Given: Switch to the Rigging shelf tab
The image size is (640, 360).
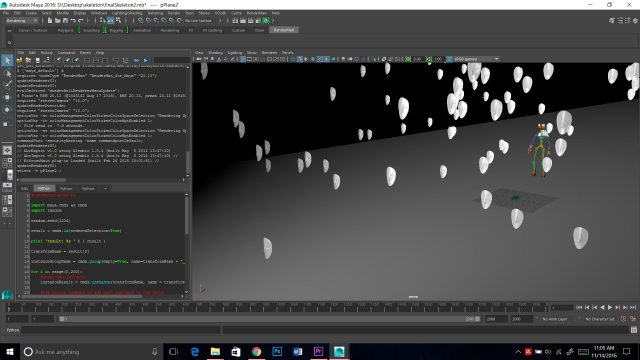Looking at the screenshot, I should pyautogui.click(x=116, y=30).
